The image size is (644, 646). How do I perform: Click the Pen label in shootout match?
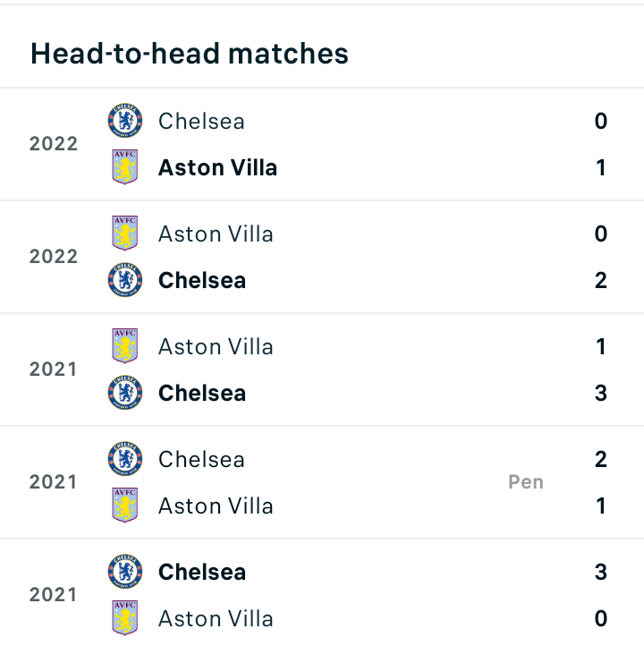[x=526, y=482]
